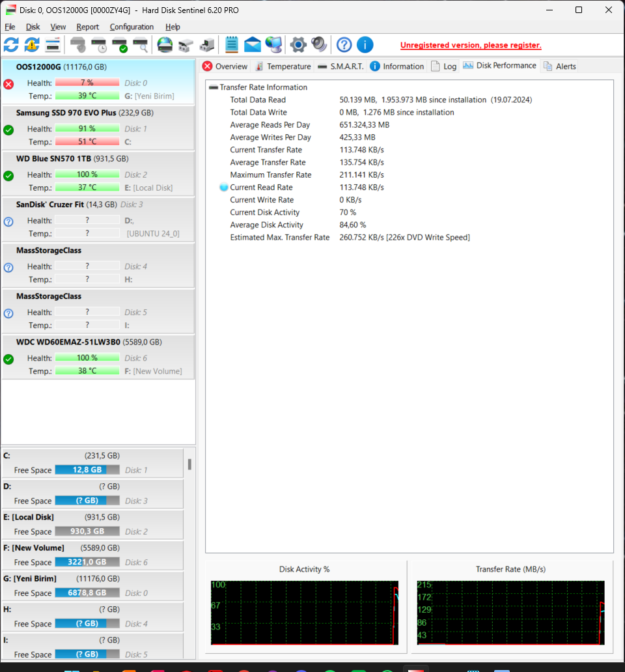
Task: Click the disk with clock icon
Action: (99, 44)
